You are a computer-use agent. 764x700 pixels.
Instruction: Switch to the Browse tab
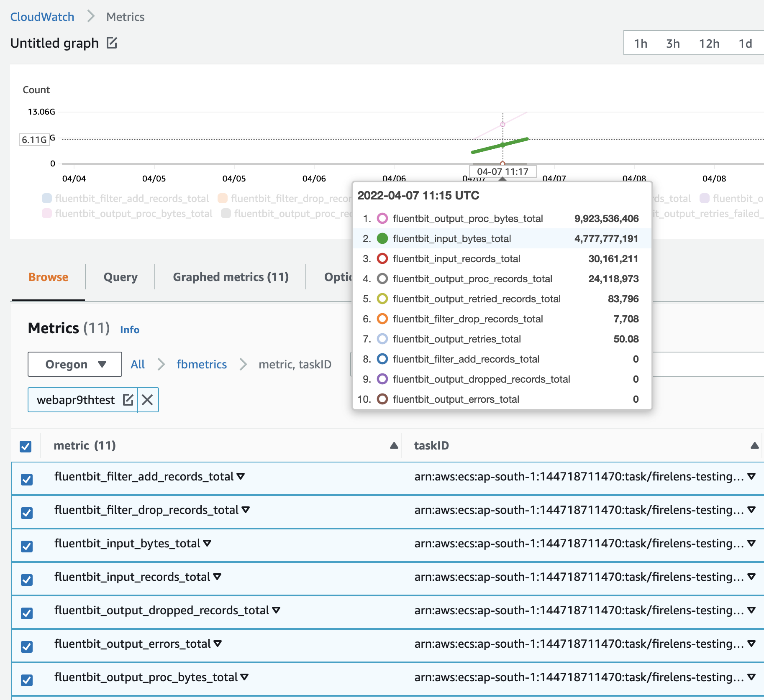click(48, 277)
